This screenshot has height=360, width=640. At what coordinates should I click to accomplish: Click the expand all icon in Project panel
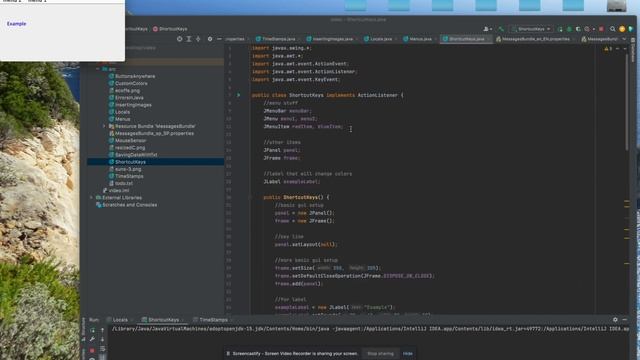click(x=189, y=39)
